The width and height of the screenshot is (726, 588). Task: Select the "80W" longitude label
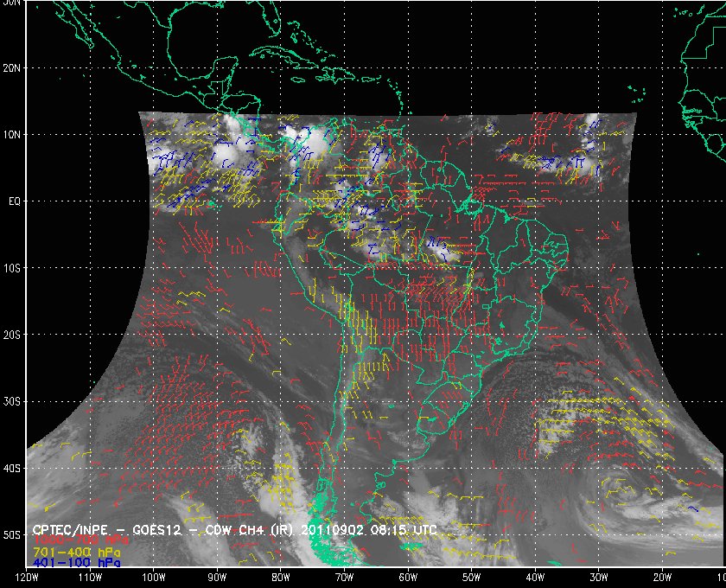click(281, 578)
